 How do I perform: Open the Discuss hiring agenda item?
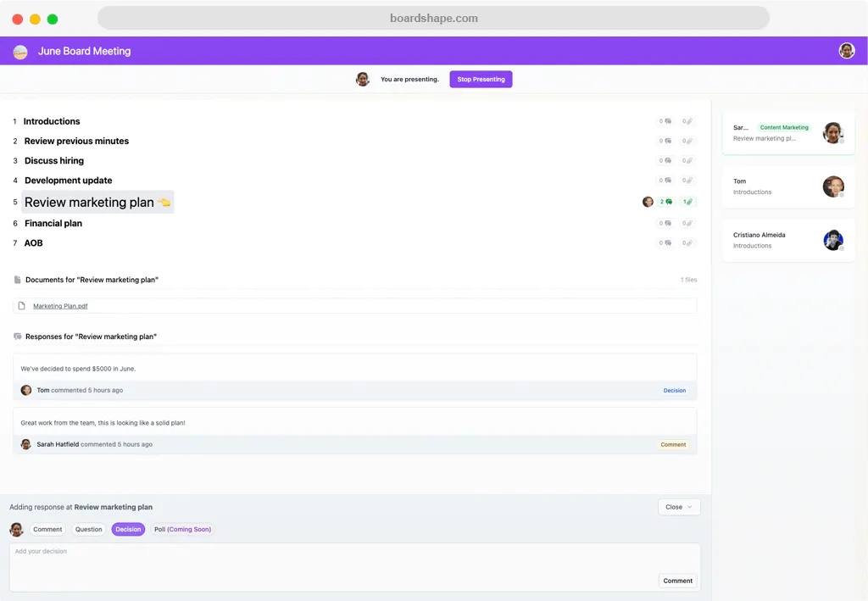pos(53,160)
